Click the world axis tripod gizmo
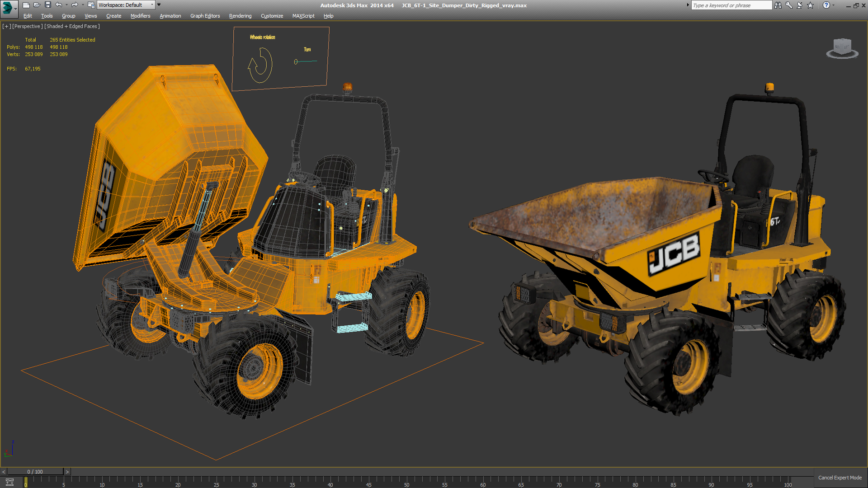The image size is (868, 488). pos(9,449)
